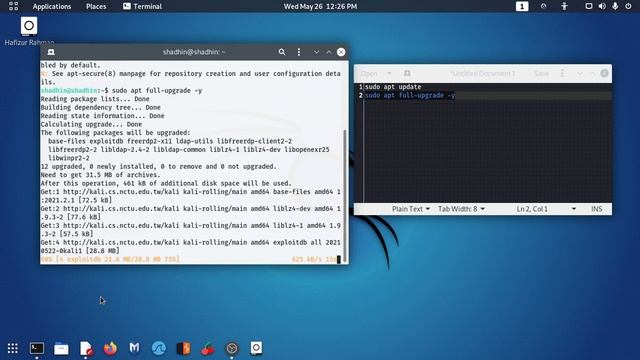The height and width of the screenshot is (360, 640).
Task: Open the Plain Text language dropdown
Action: (x=411, y=209)
